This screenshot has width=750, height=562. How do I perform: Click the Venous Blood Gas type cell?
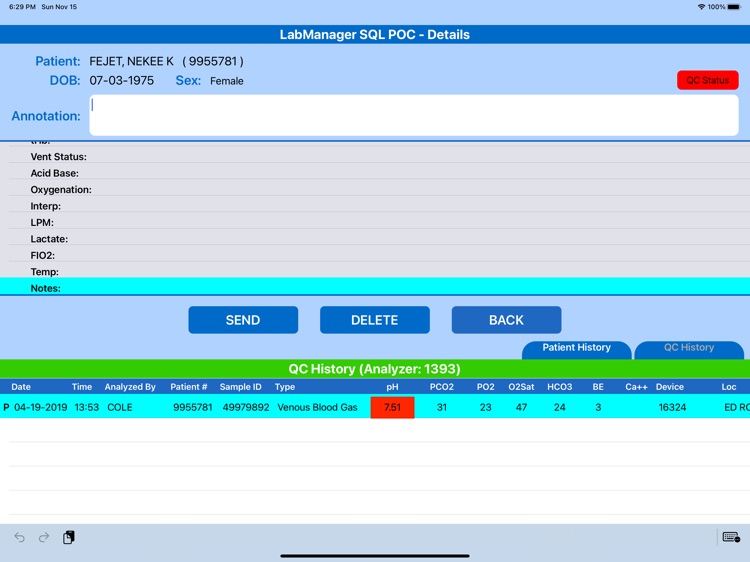317,407
